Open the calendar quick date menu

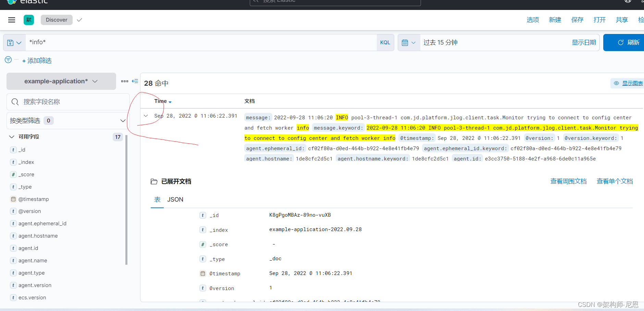coord(409,43)
